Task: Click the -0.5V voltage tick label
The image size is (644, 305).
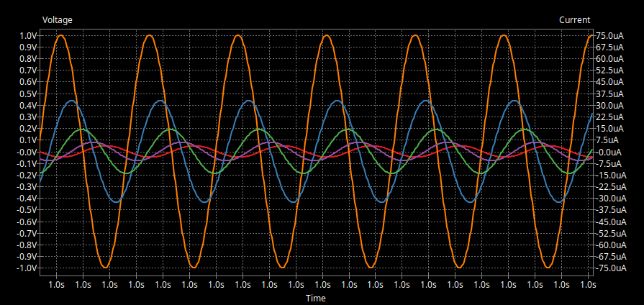Action: tap(27, 210)
